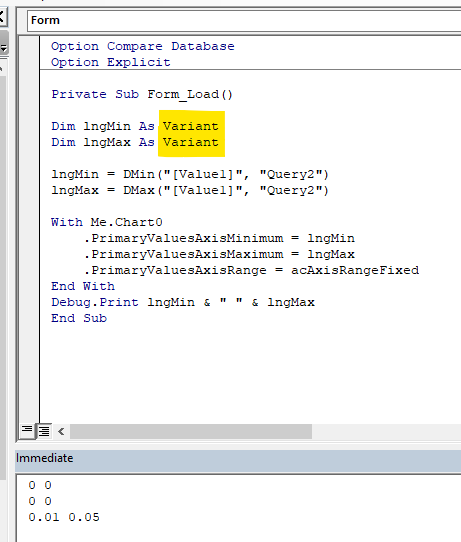Activate the Immediate window title bar
Screen dimensions: 461x542
238,458
